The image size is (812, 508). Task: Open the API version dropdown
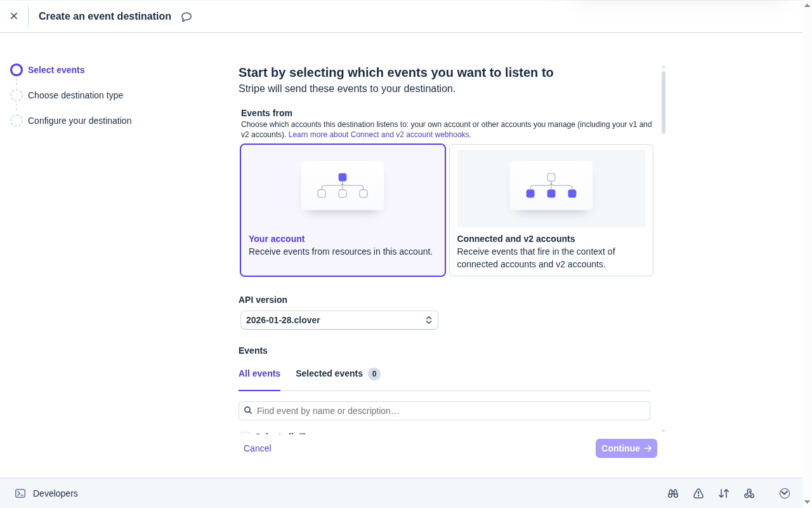point(339,320)
